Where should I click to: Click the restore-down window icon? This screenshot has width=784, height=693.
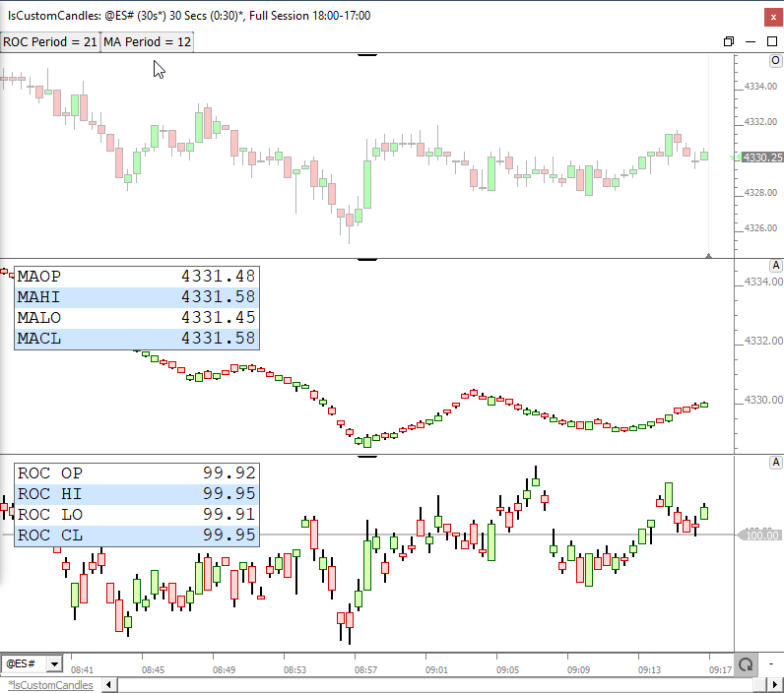pyautogui.click(x=729, y=41)
